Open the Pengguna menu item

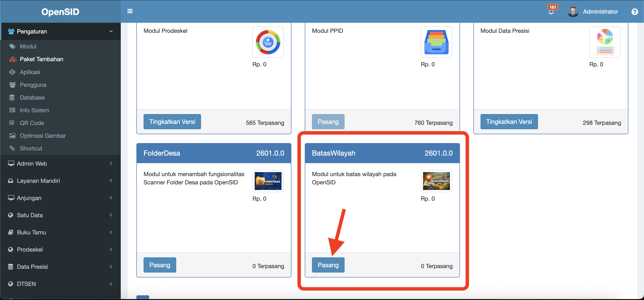pyautogui.click(x=33, y=85)
